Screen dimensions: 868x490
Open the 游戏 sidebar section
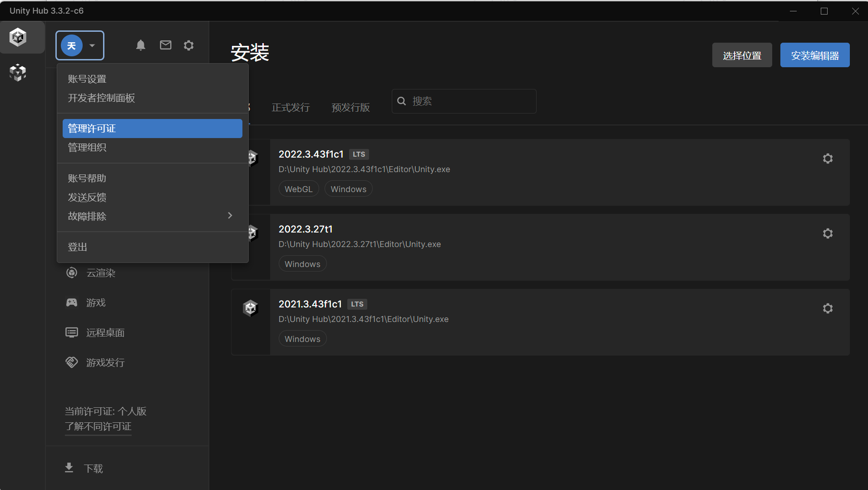click(96, 303)
